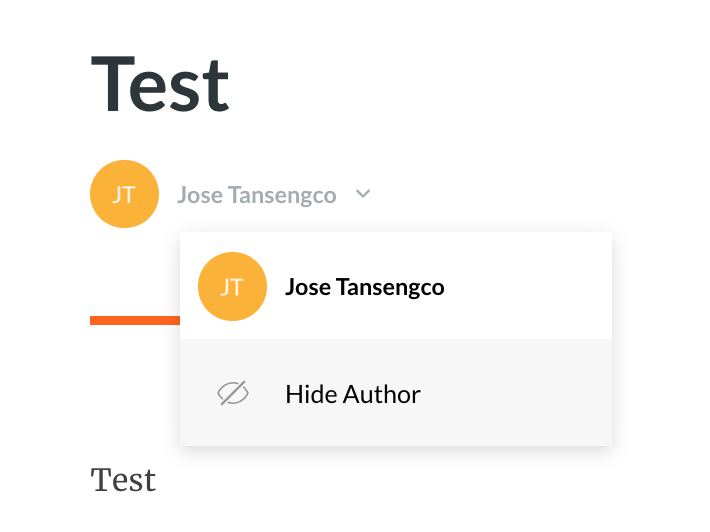Screen dimensions: 710x532
Task: Toggle author visibility with the eye-slash icon
Action: [x=232, y=394]
